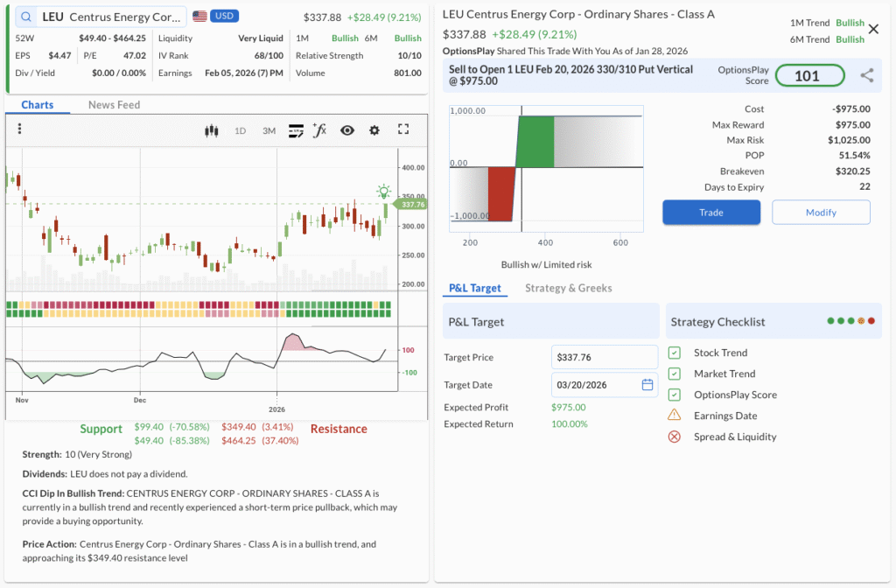Open chart settings gear icon
Image resolution: width=896 pixels, height=588 pixels.
click(x=374, y=130)
